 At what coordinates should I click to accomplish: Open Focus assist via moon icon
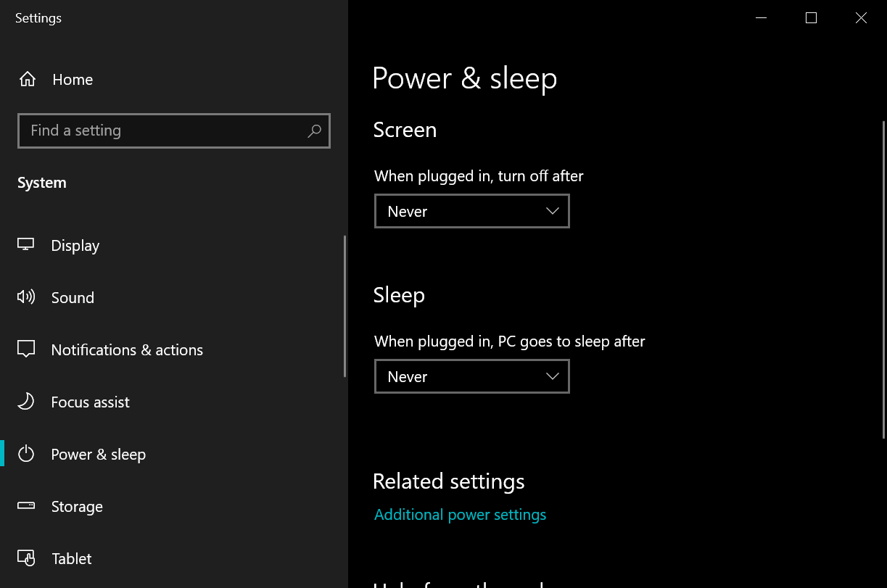pyautogui.click(x=26, y=402)
